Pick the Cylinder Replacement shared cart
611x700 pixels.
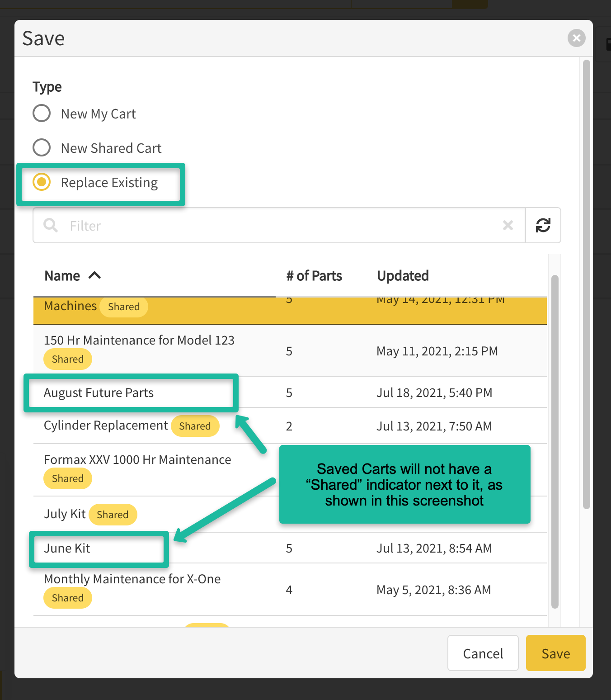point(106,426)
